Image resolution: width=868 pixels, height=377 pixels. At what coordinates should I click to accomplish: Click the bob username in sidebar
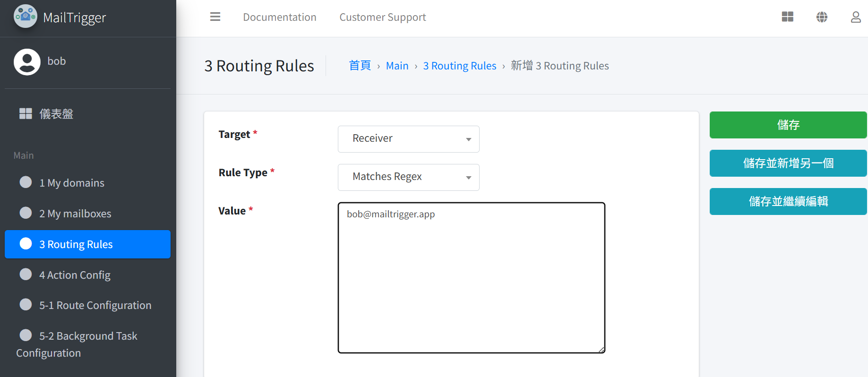point(57,61)
